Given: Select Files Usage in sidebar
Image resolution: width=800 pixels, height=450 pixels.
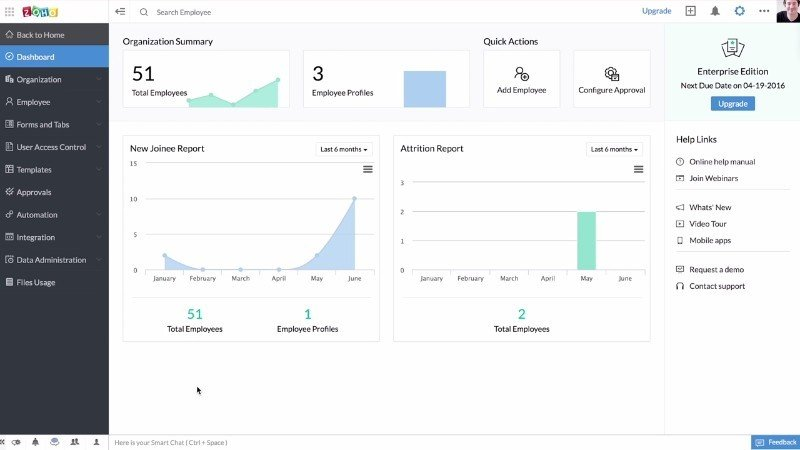Looking at the screenshot, I should (x=54, y=282).
